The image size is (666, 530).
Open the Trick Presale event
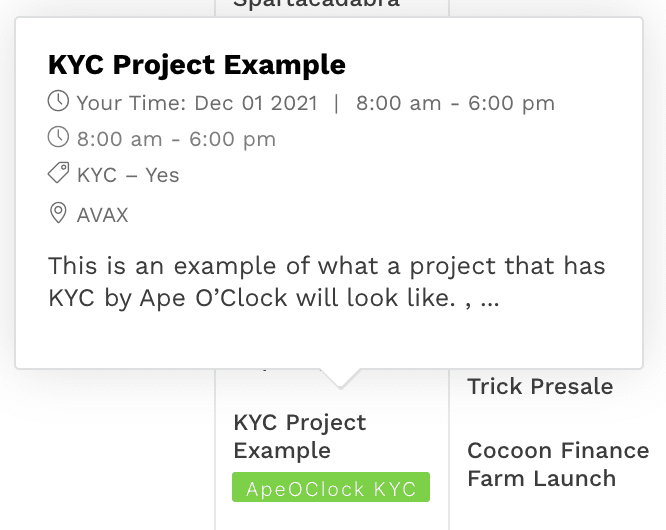pyautogui.click(x=540, y=386)
